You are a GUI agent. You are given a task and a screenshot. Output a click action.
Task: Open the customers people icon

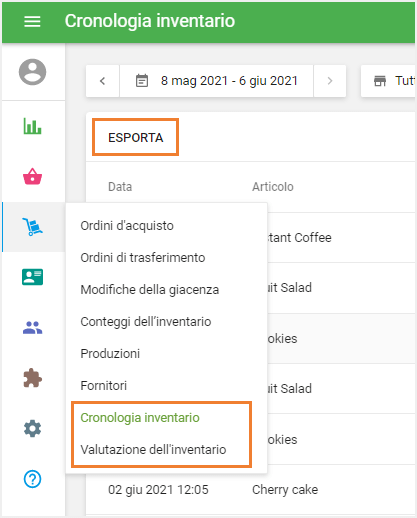pos(32,328)
